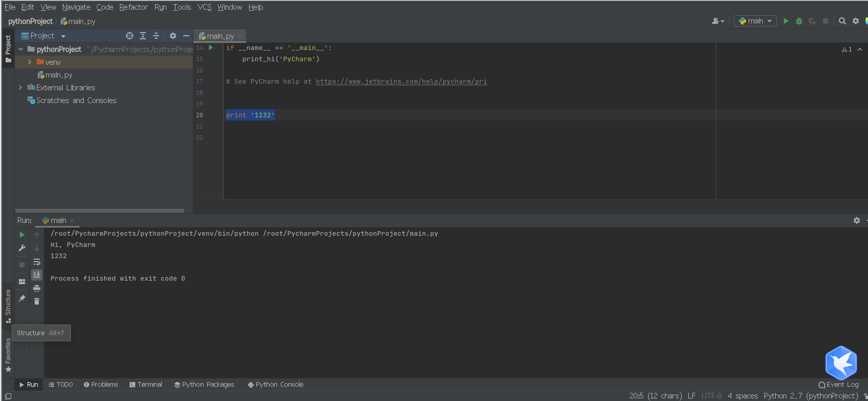868x401 pixels.
Task: Select Scratches and Consoles
Action: coord(72,101)
